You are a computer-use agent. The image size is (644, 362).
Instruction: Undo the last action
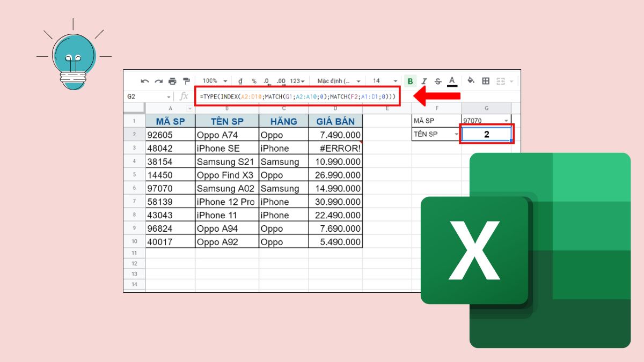[145, 81]
